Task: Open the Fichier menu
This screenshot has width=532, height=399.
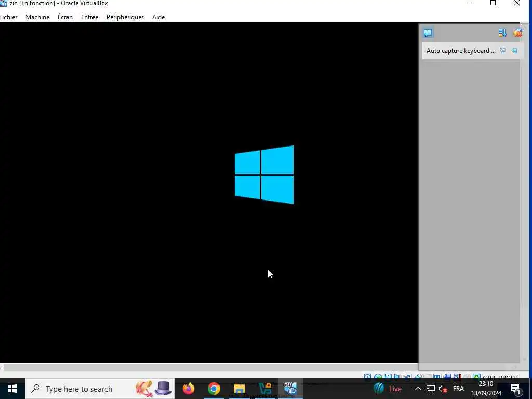Action: coord(8,17)
